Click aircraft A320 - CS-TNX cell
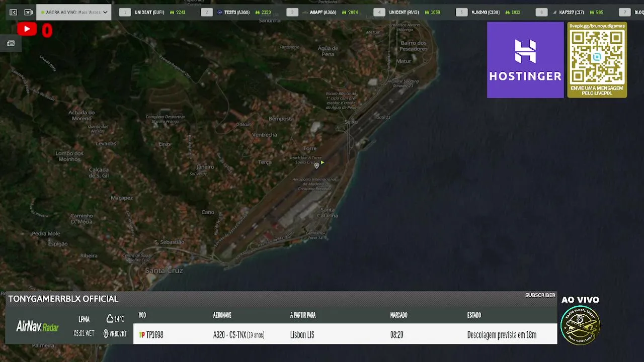 238,335
